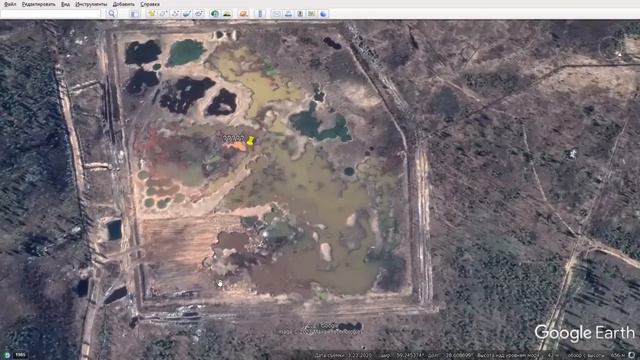Click the streaming status circle in status bar
Image resolution: width=640 pixels, height=360 pixels.
pyautogui.click(x=632, y=355)
